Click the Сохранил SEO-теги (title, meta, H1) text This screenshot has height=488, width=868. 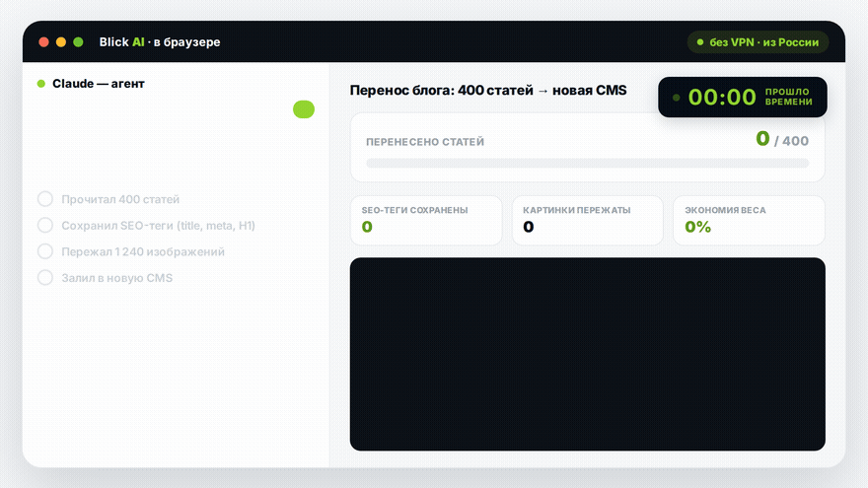point(159,225)
